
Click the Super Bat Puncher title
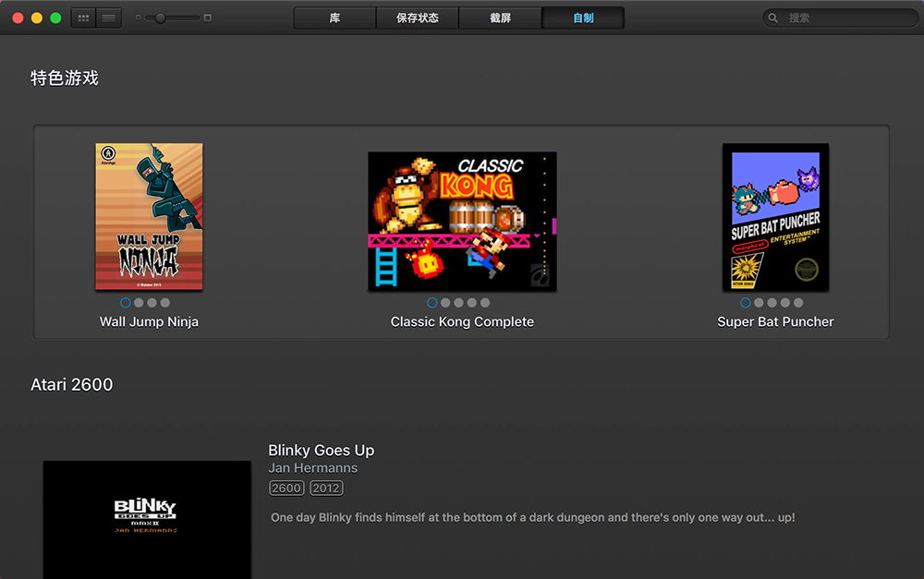coord(775,322)
